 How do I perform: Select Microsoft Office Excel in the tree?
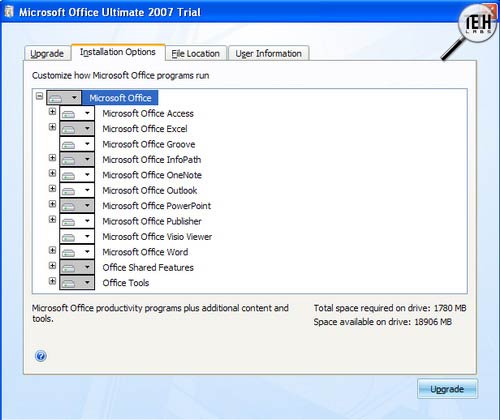pos(145,129)
